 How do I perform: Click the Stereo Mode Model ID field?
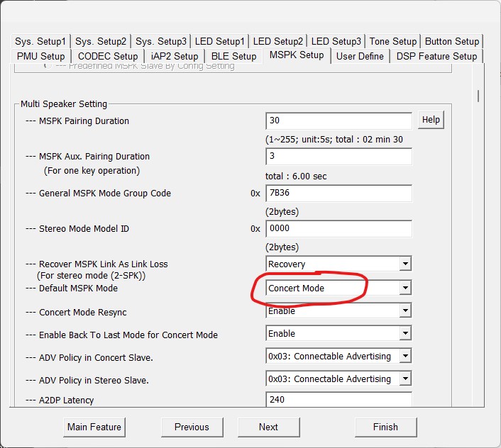338,228
